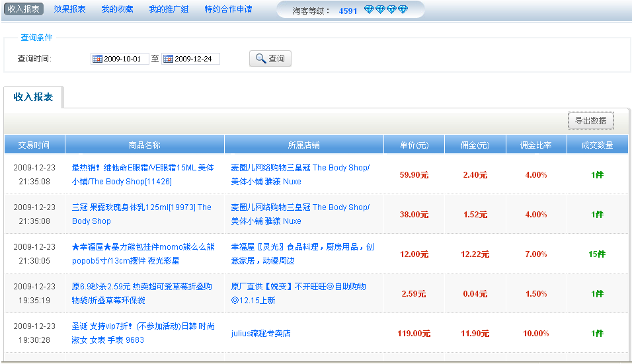632x364 pixels.
Task: Open 果露玫瑰身体乳 product link
Action: coord(141,214)
